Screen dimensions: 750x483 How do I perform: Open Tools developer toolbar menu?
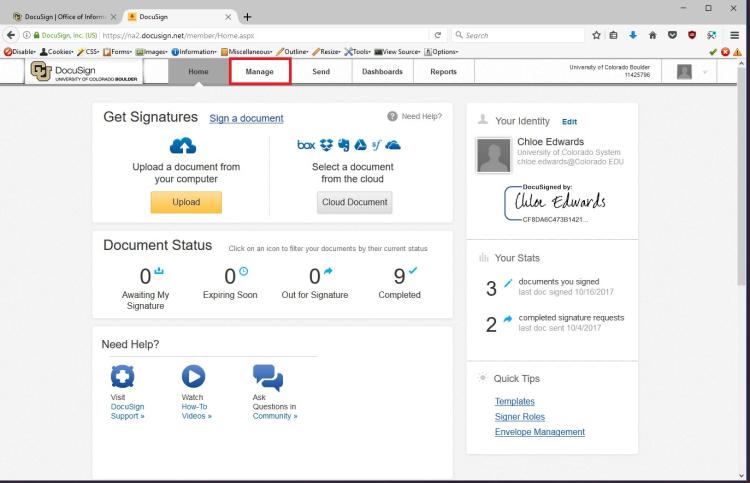(358, 52)
